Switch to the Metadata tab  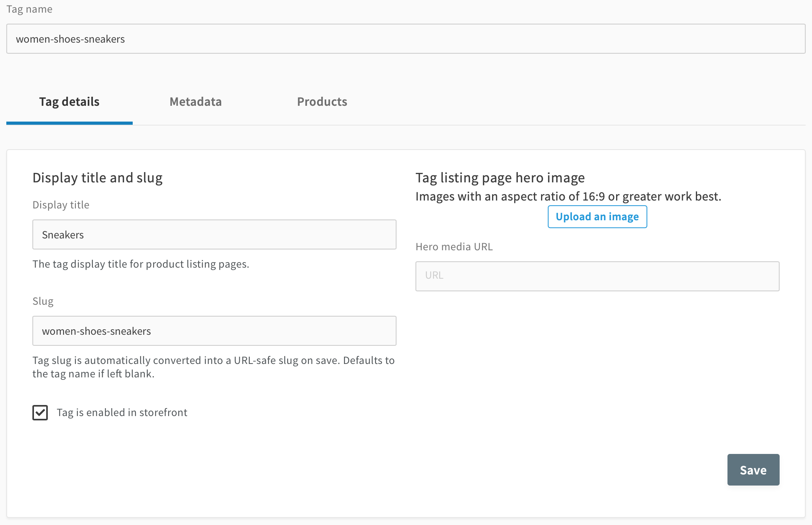(x=195, y=102)
